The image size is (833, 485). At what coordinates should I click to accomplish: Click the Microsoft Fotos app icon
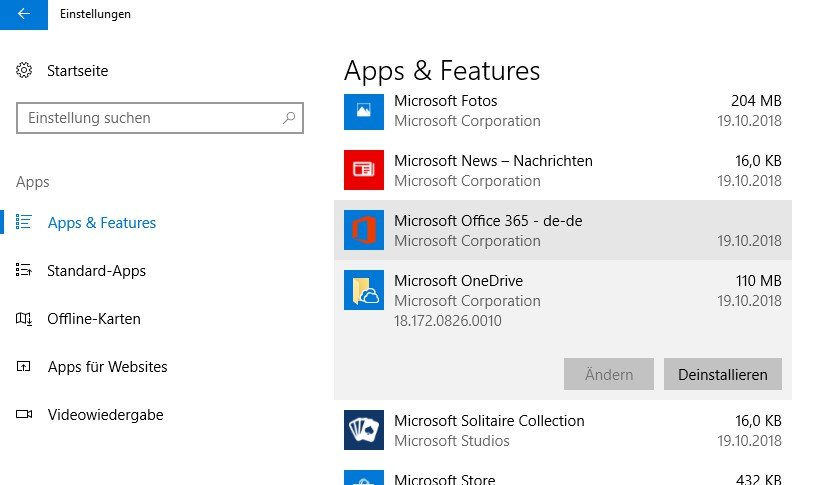pyautogui.click(x=364, y=110)
